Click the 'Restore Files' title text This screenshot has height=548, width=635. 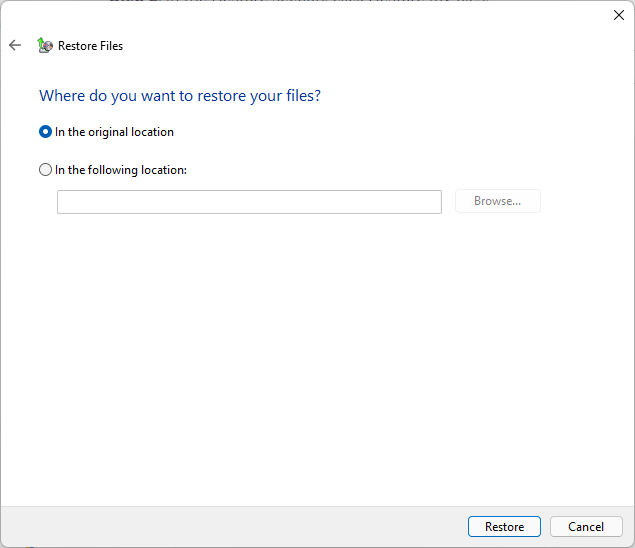click(x=90, y=46)
